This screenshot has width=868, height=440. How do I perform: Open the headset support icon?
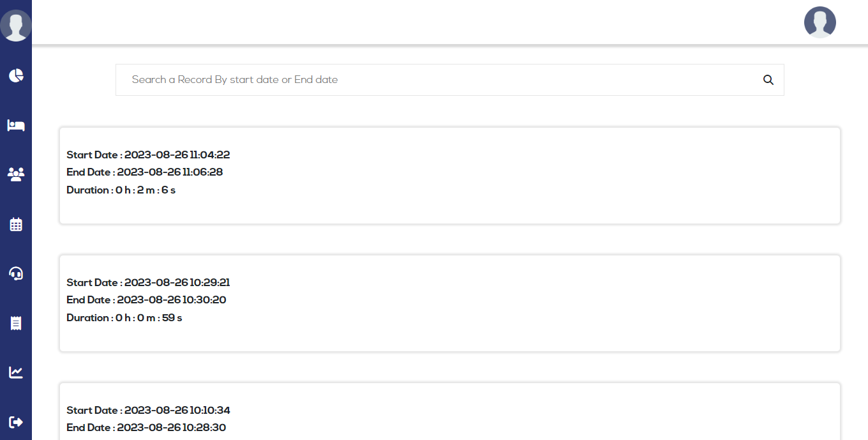pos(16,273)
